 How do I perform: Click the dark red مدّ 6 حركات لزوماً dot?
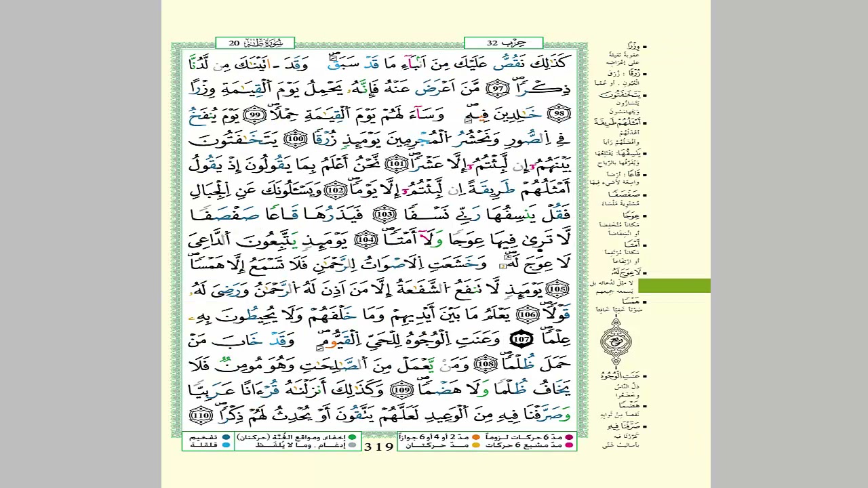tap(569, 437)
